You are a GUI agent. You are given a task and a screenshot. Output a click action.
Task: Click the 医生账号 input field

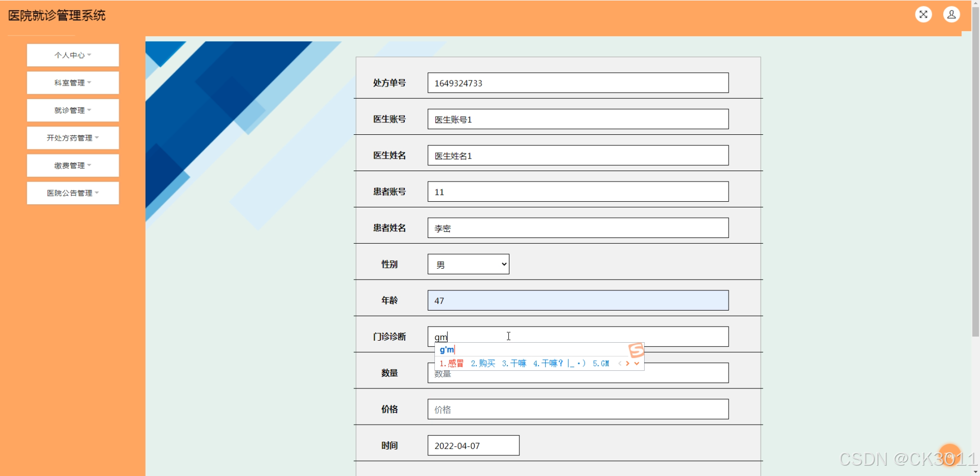tap(578, 119)
